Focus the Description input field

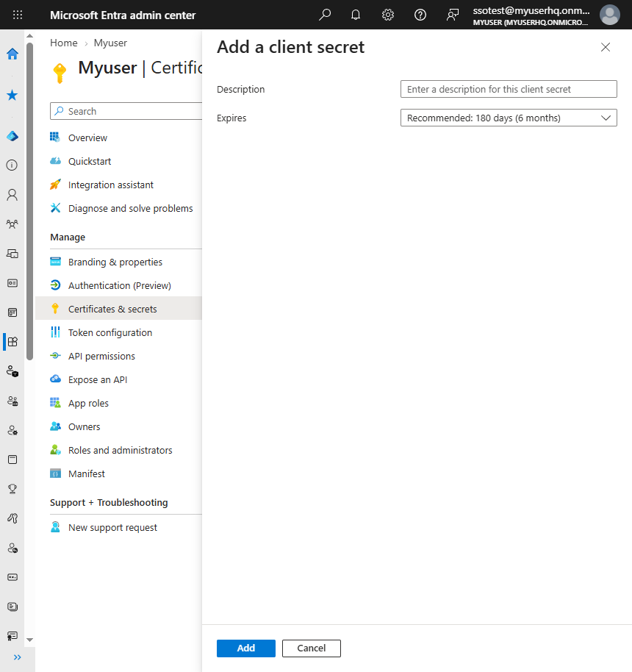[x=509, y=89]
